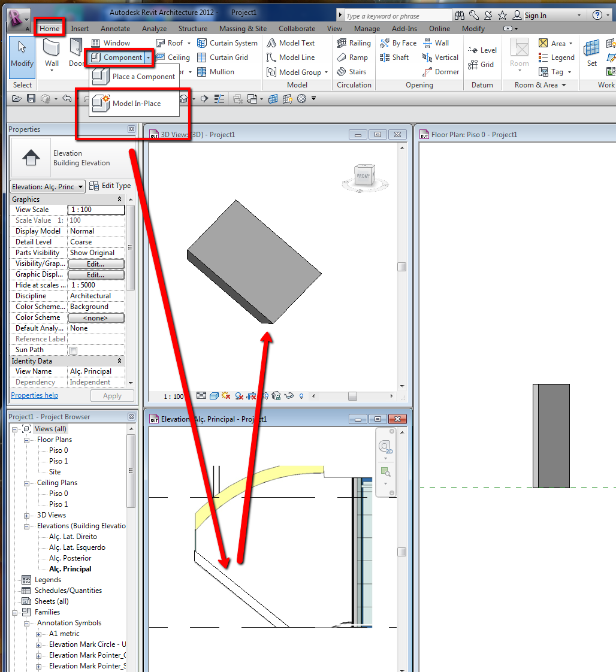Click Elevation view vertical scrollbar thumb
616x672 pixels.
coord(401,552)
